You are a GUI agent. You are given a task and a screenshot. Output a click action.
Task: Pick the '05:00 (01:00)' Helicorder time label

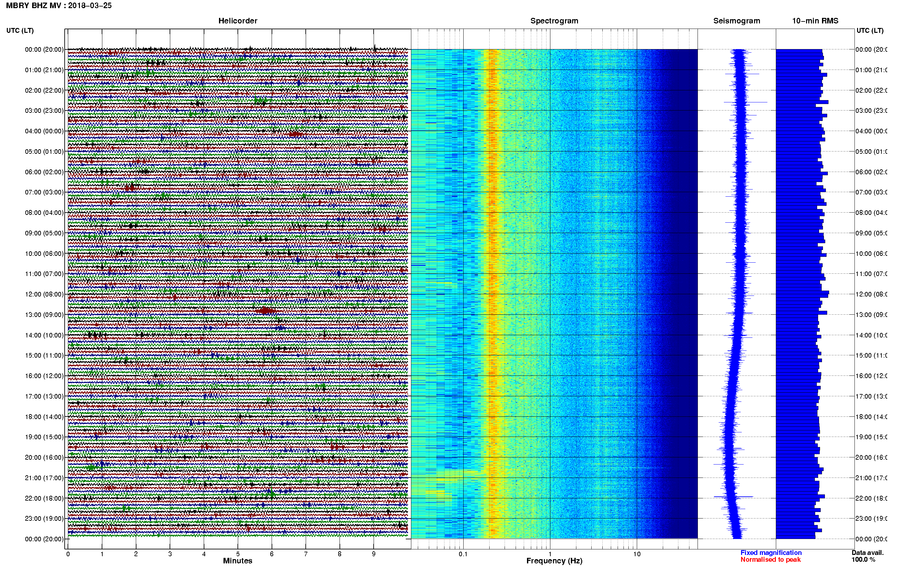pos(44,152)
